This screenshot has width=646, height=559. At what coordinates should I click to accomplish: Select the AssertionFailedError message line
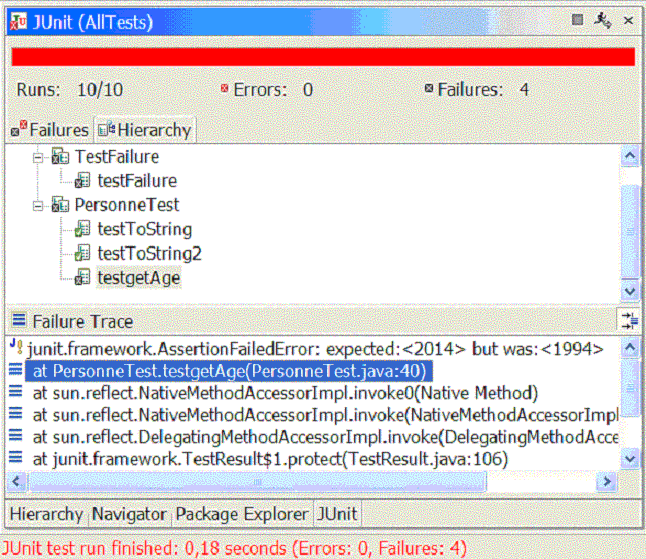point(315,349)
